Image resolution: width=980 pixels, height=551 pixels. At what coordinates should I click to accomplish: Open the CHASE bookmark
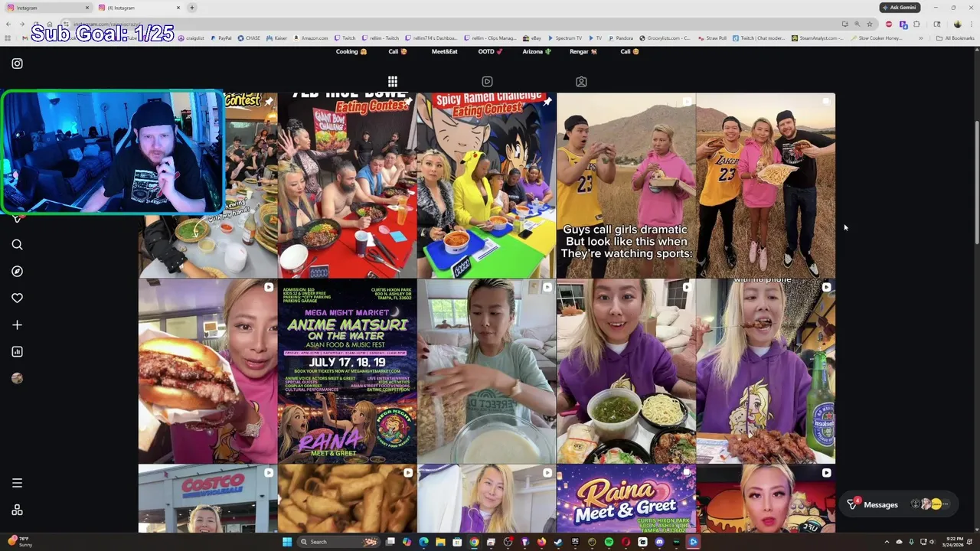click(249, 37)
